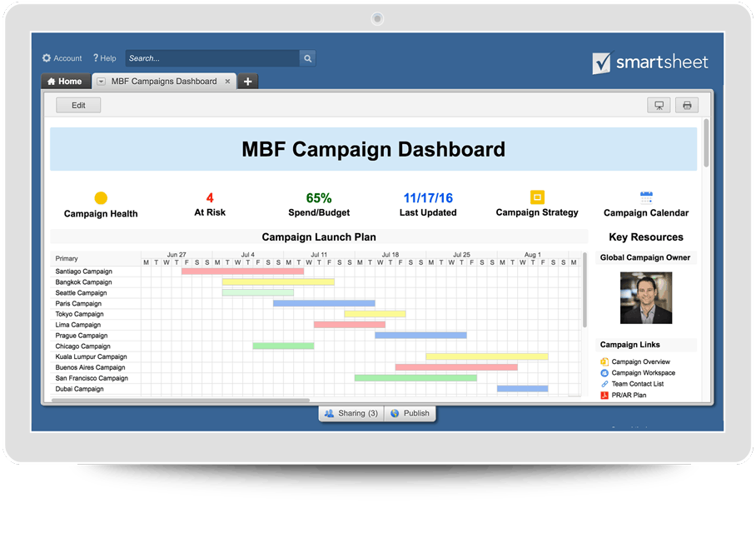
Task: Click the Publish globe icon
Action: [395, 413]
